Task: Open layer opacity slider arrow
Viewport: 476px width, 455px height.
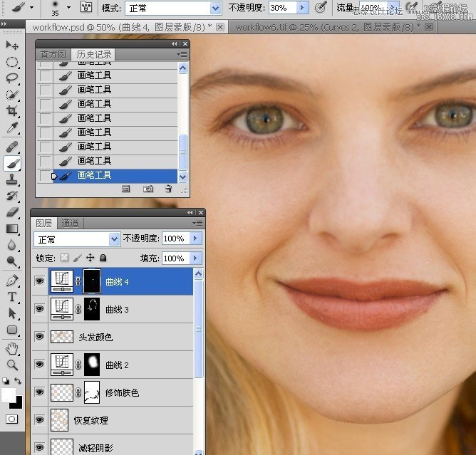Action: tap(195, 239)
